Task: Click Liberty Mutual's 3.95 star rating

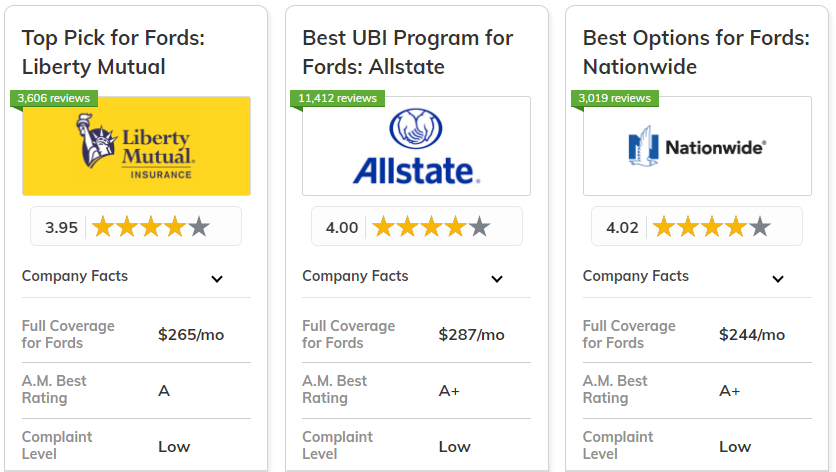Action: (x=136, y=227)
